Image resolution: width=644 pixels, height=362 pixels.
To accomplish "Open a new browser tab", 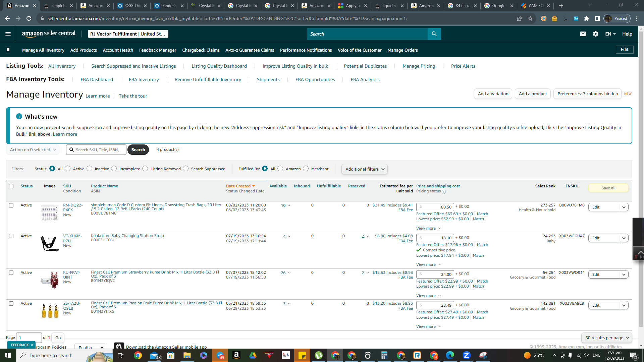I will [x=561, y=6].
